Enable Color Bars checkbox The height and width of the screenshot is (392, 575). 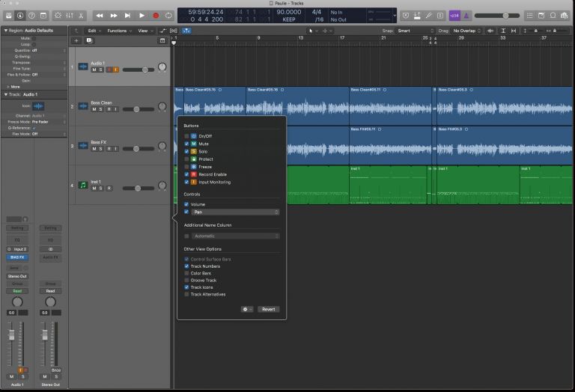[x=186, y=273]
